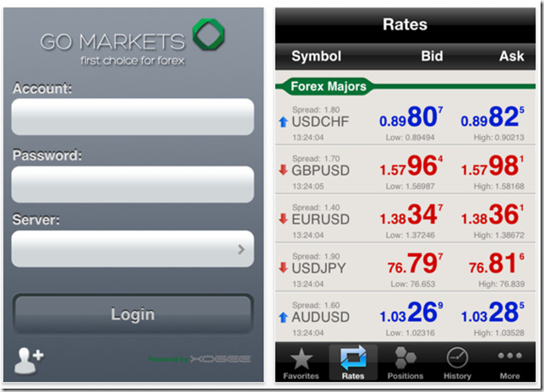Click the Ask column header
The height and width of the screenshot is (392, 544).
point(512,56)
